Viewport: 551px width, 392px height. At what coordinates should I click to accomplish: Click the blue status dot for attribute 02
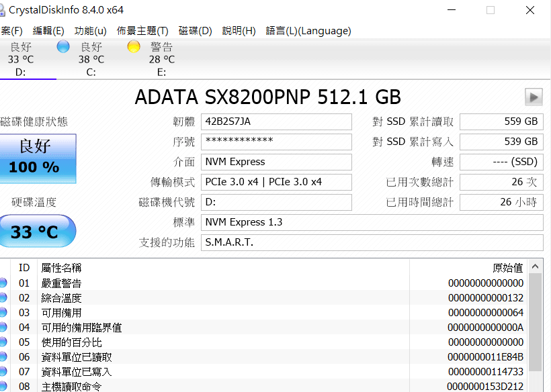point(3,297)
